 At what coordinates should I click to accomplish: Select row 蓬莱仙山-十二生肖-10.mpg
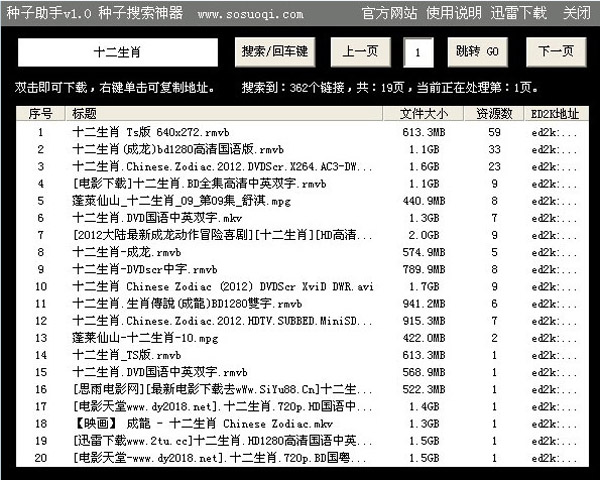(x=302, y=338)
